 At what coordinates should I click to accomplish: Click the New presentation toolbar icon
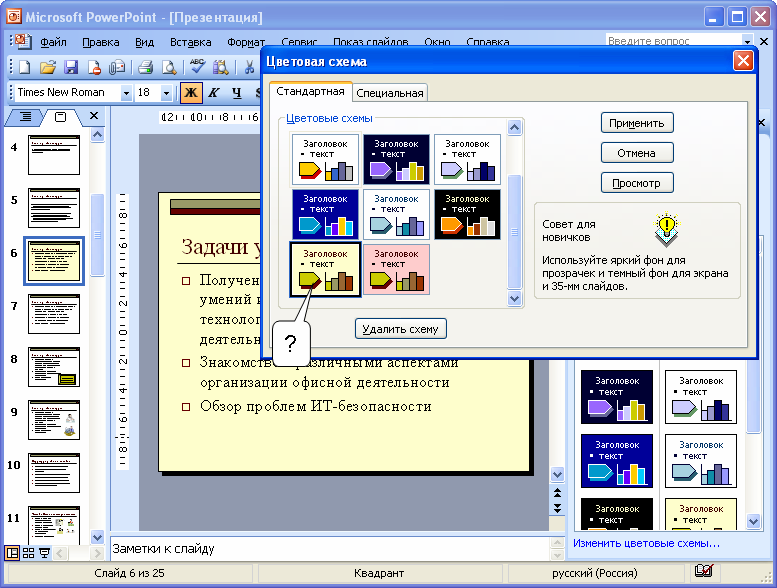(x=24, y=67)
